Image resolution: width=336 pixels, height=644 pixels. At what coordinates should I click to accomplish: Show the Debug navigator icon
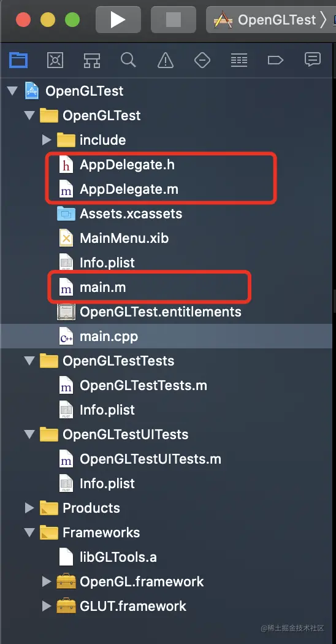pyautogui.click(x=239, y=60)
